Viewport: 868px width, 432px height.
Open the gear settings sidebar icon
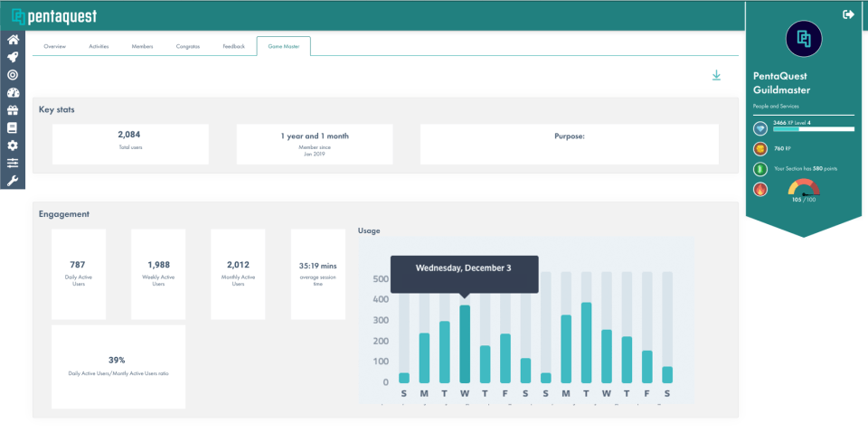pos(13,146)
